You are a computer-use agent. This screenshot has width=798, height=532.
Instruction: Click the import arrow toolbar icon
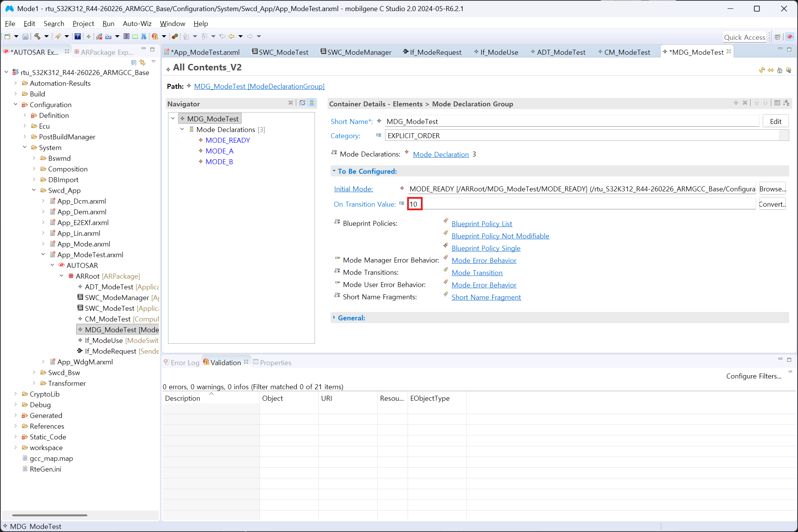108,36
